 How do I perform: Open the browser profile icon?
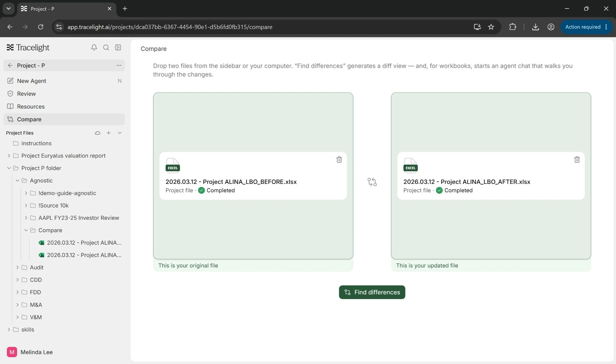551,27
